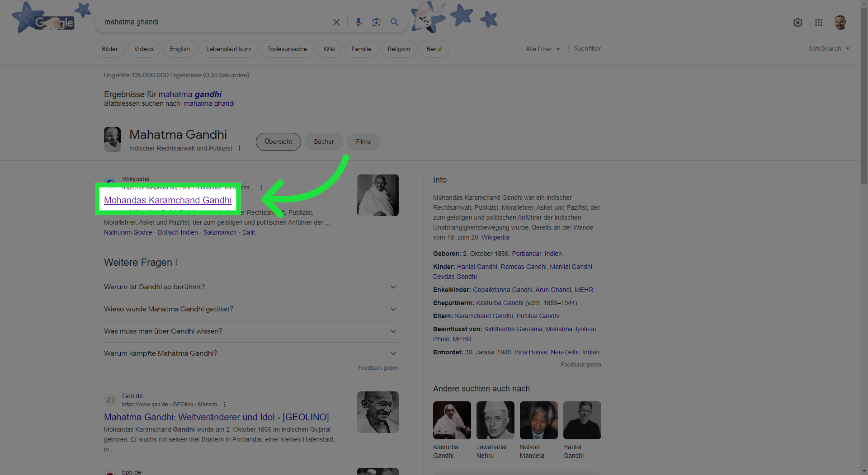
Task: Start voice search with the microphone icon
Action: [x=358, y=22]
